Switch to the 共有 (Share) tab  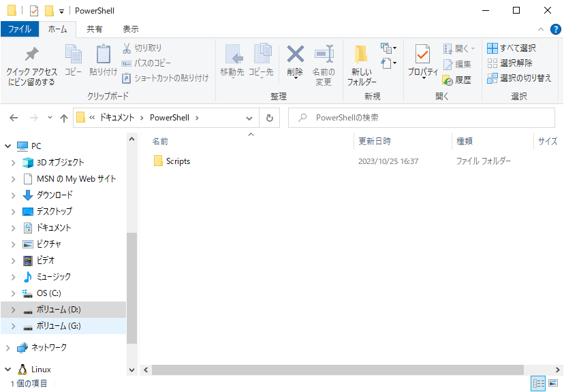95,29
